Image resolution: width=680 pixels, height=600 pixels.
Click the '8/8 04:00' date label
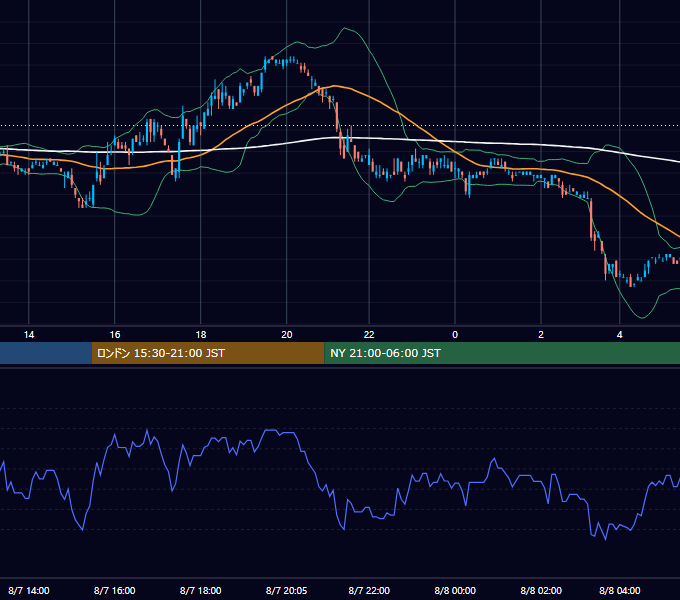[620, 590]
